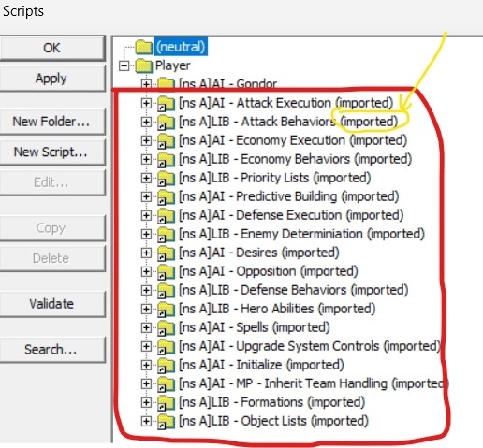Click Enemy Determiniation imported folder icon

166,234
